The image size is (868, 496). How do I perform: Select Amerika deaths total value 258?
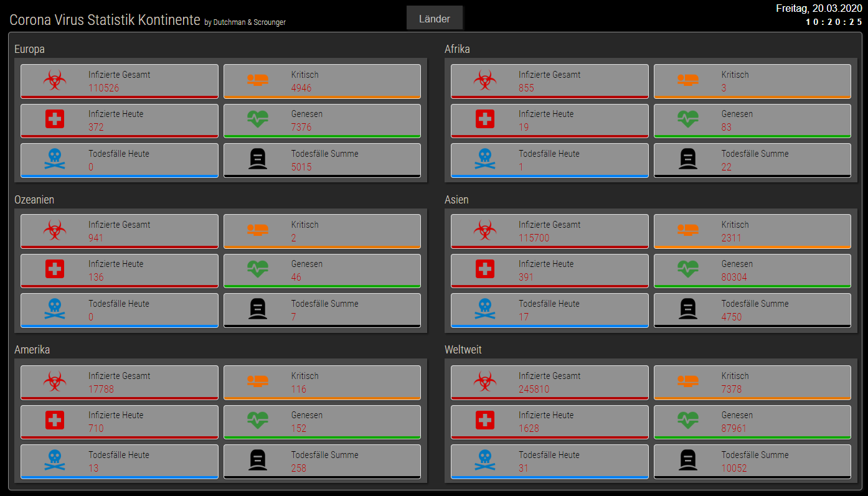point(299,468)
